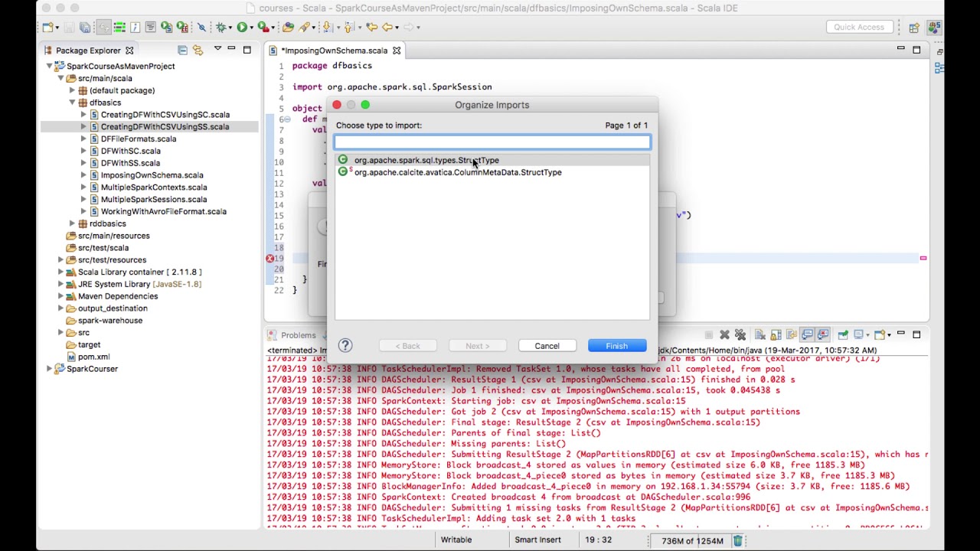Click the Open Perspective icon beside Quick Access
Viewport: 980px width, 551px height.
coord(913,28)
